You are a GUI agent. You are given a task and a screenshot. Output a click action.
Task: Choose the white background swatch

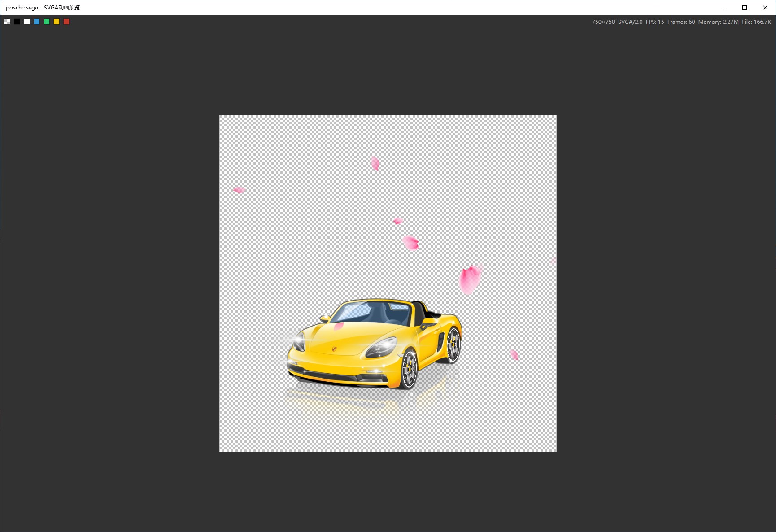pyautogui.click(x=27, y=22)
